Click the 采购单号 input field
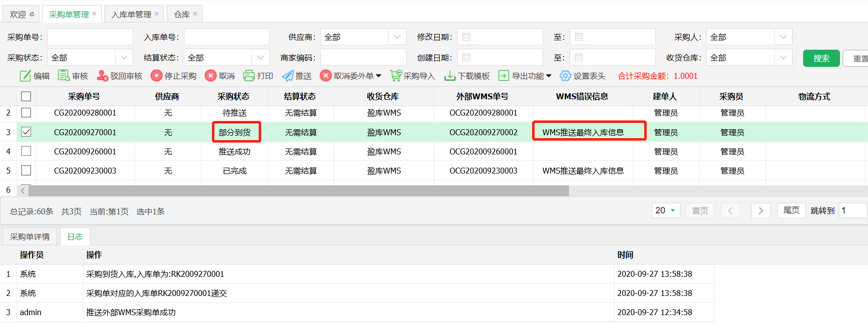The image size is (868, 323). [90, 37]
